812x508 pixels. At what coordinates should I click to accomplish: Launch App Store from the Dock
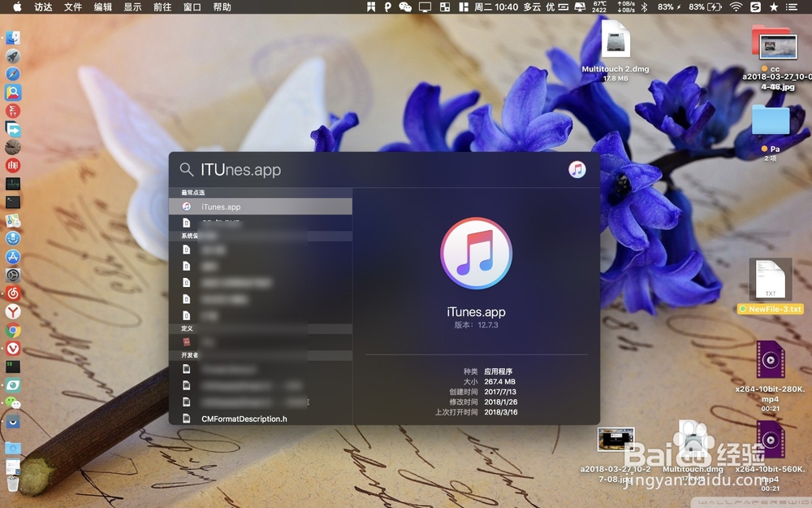coord(13,257)
